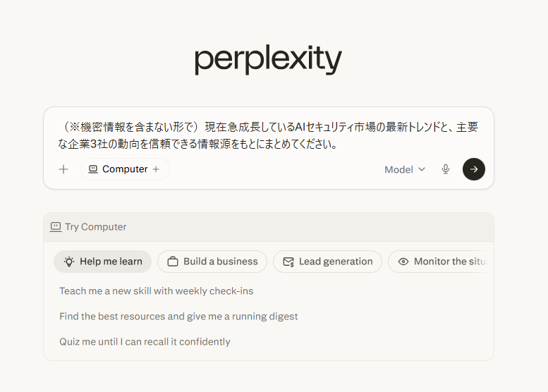Click the briefcase icon in Build a business
The width and height of the screenshot is (548, 392).
click(x=173, y=262)
